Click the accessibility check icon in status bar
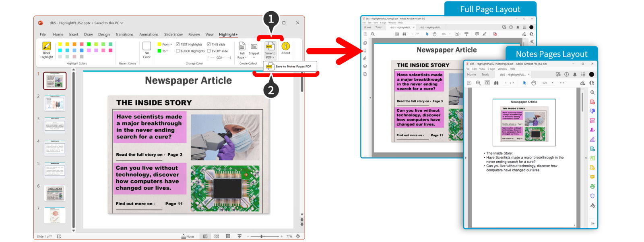The height and width of the screenshot is (242, 644). tap(59, 236)
